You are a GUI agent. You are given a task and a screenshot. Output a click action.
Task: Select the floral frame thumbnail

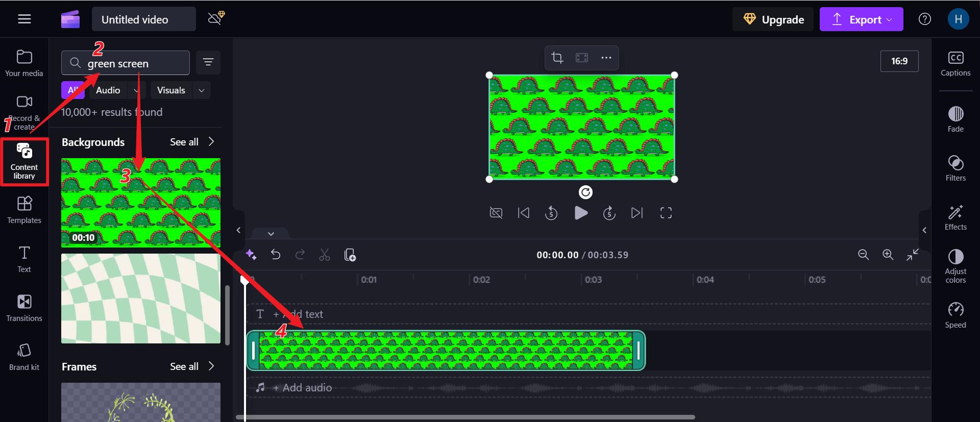pyautogui.click(x=141, y=402)
